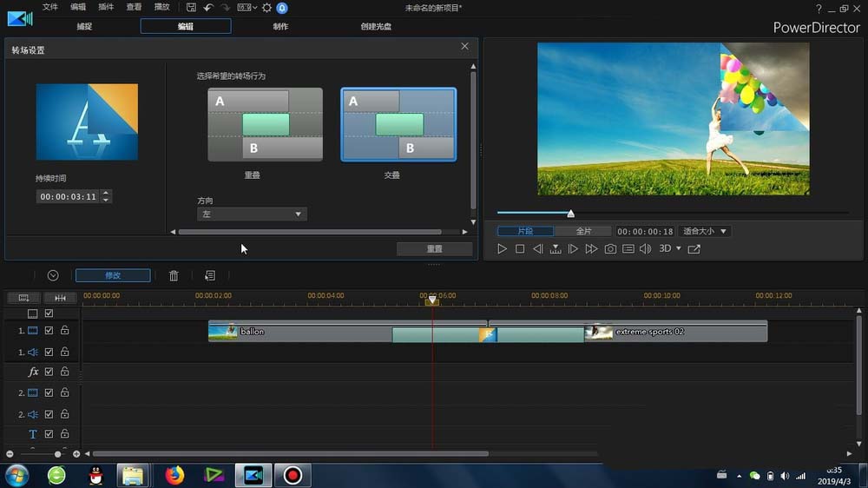The image size is (868, 488).
Task: Click the timeline zoom slider handle
Action: pyautogui.click(x=58, y=454)
